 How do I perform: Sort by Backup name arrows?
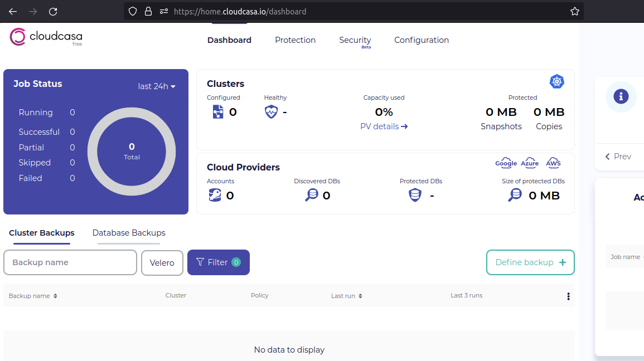click(55, 296)
